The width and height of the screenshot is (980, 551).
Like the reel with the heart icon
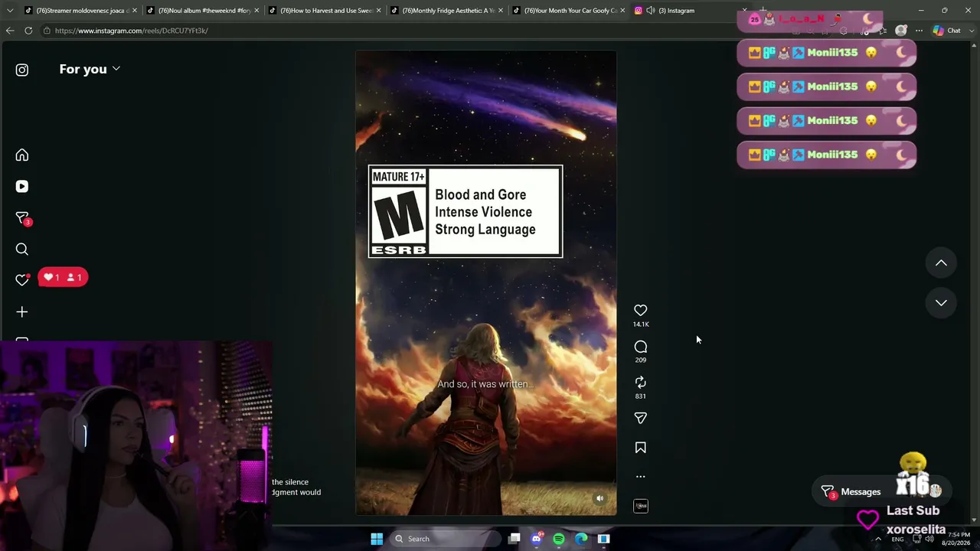tap(641, 310)
